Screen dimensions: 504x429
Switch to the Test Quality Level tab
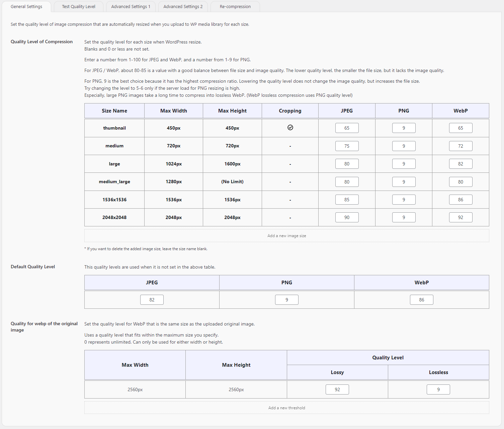79,7
